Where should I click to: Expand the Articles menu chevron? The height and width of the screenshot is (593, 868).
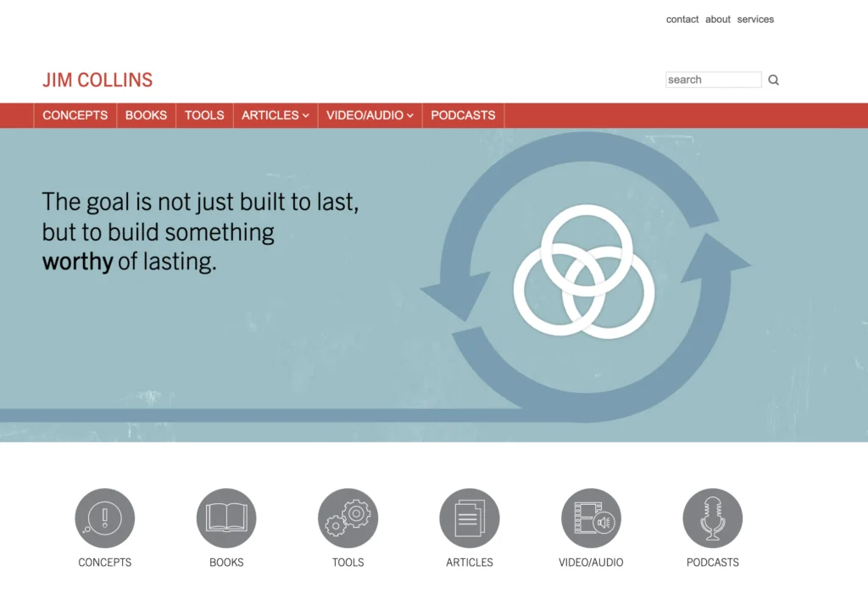coord(305,115)
